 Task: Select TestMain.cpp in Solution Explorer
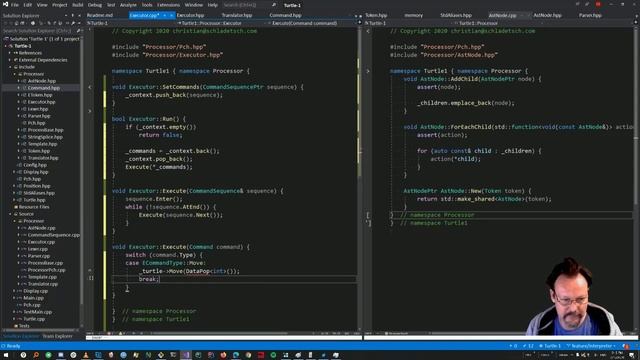(x=38, y=312)
